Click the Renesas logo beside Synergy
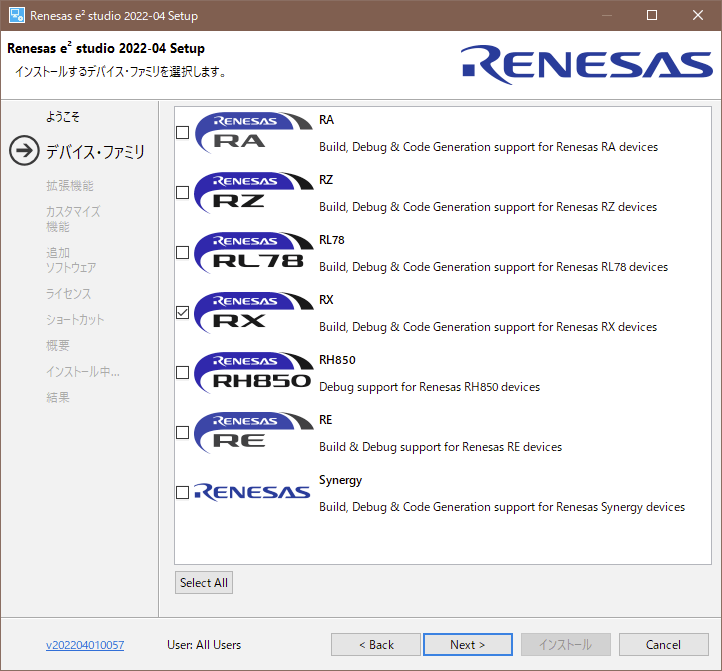Viewport: 722px width, 671px height. 252,492
